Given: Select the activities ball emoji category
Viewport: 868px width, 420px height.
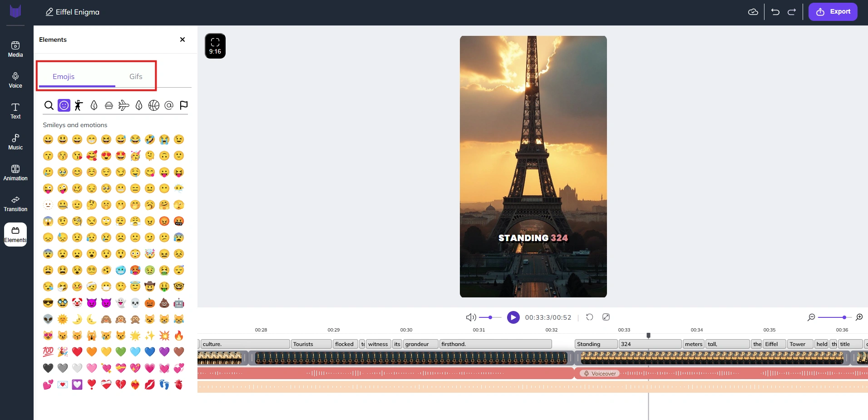Looking at the screenshot, I should pyautogui.click(x=154, y=105).
